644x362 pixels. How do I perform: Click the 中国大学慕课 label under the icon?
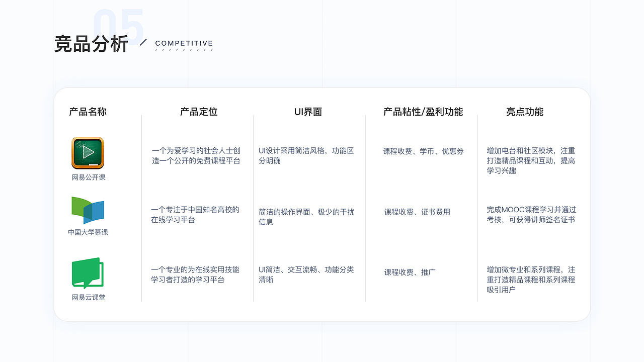coord(88,232)
